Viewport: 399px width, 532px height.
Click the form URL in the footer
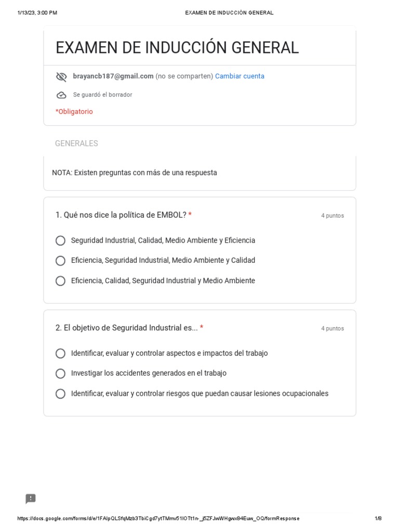[x=158, y=518]
